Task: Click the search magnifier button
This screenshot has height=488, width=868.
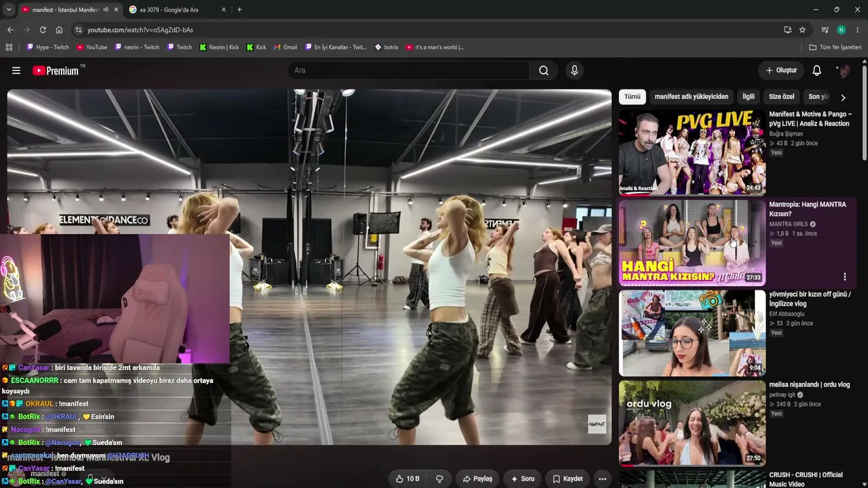Action: [x=544, y=70]
